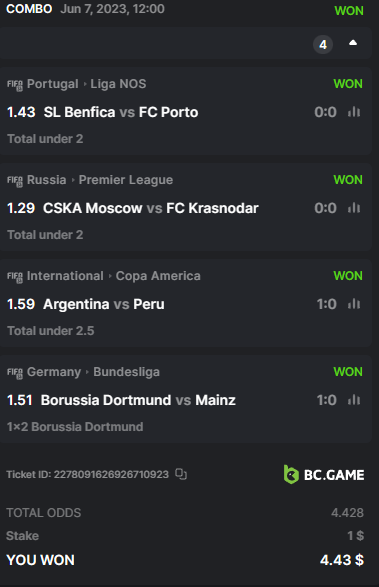
Task: Select the Copa America breadcrumb
Action: pos(158,276)
